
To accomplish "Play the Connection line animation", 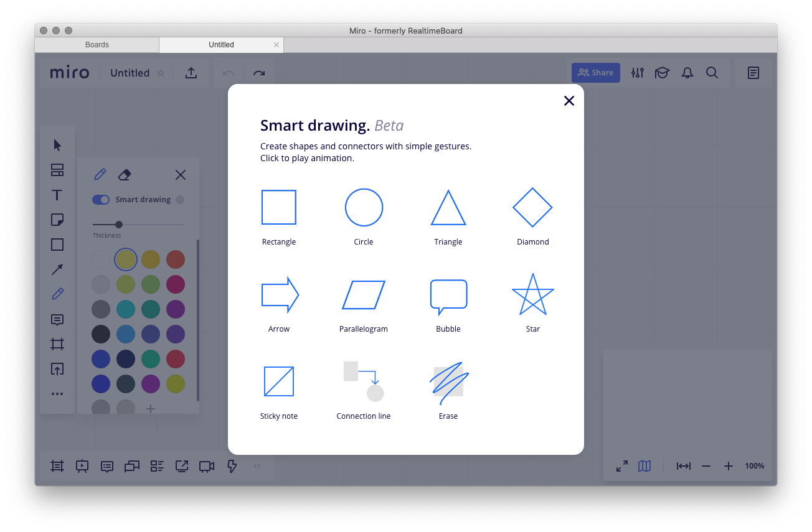I will (364, 381).
